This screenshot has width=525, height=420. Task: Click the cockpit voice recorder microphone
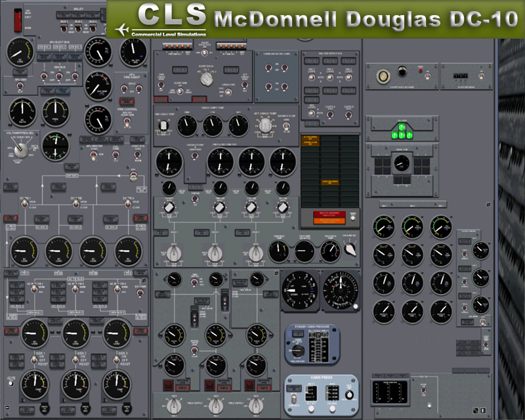click(x=383, y=76)
